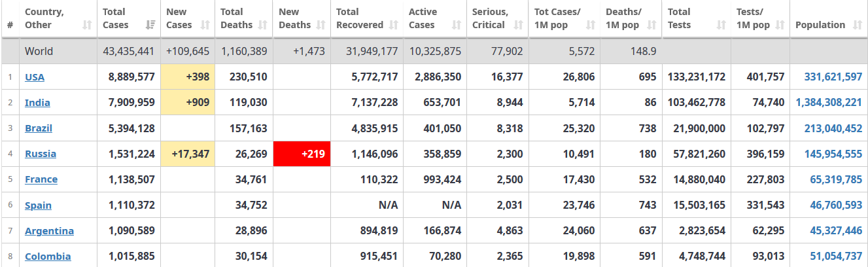Select Russia new deaths red cell +219

(x=302, y=154)
